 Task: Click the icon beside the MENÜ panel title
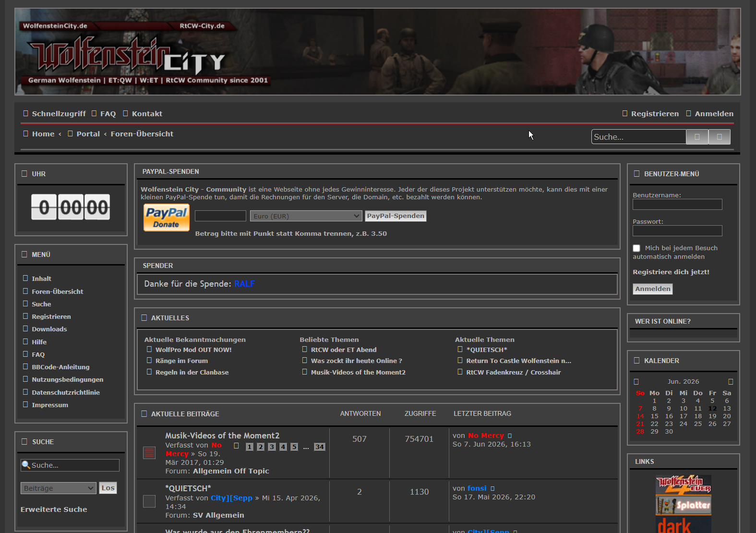click(24, 254)
